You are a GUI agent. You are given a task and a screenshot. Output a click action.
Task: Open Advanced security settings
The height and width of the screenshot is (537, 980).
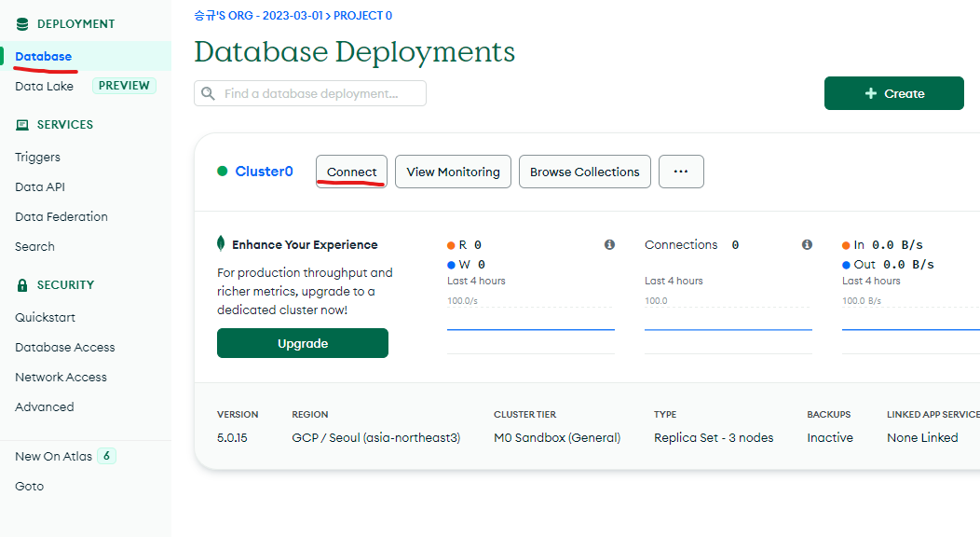[x=45, y=407]
